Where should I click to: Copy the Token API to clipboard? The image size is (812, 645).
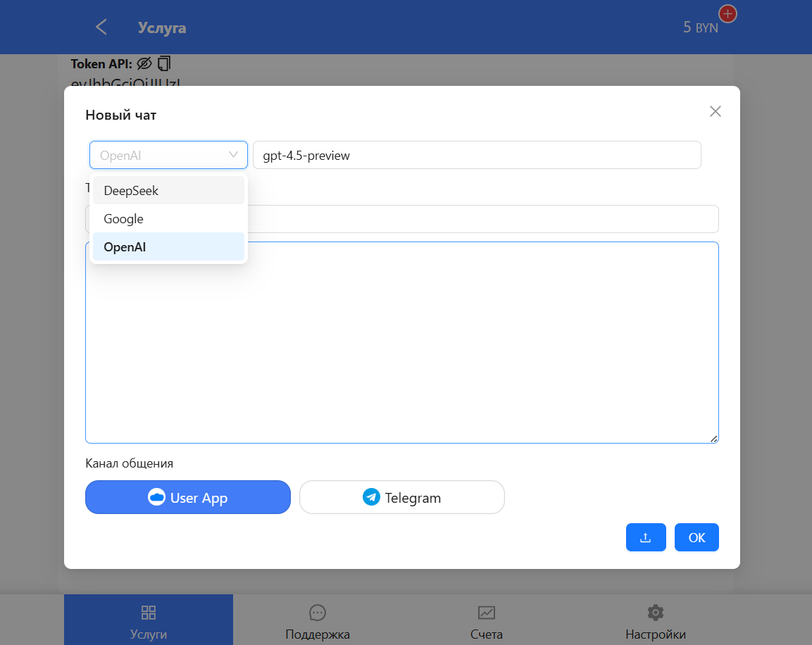pos(164,63)
